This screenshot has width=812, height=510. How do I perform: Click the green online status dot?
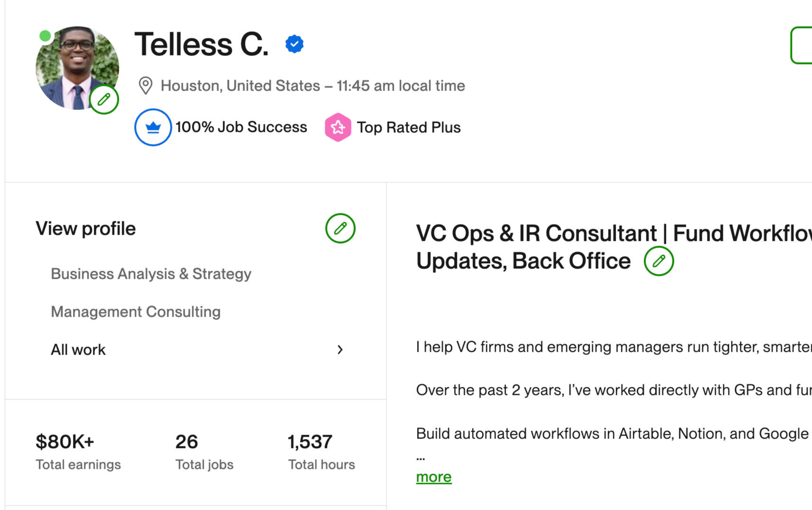[45, 36]
